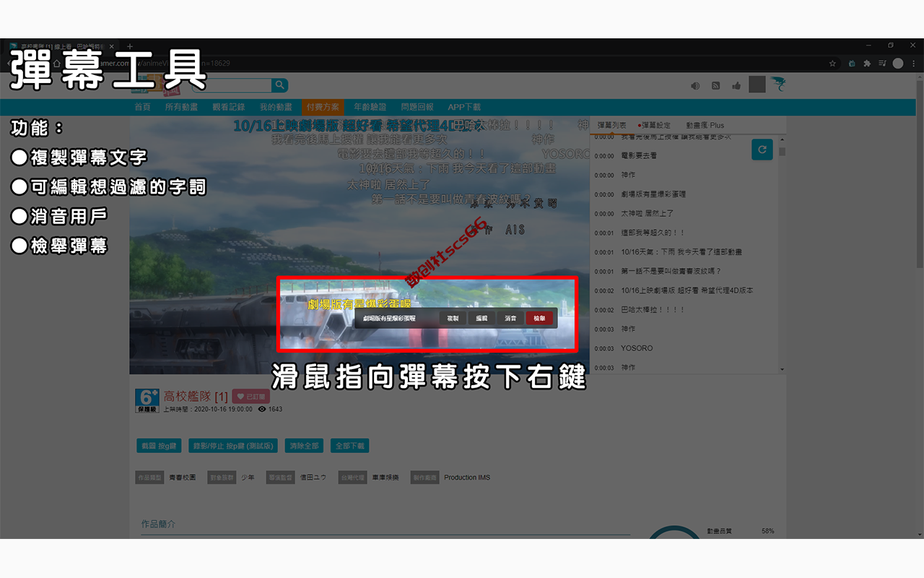The height and width of the screenshot is (578, 924).
Task: Click the danmaku list scrollbar down arrow
Action: 782,369
